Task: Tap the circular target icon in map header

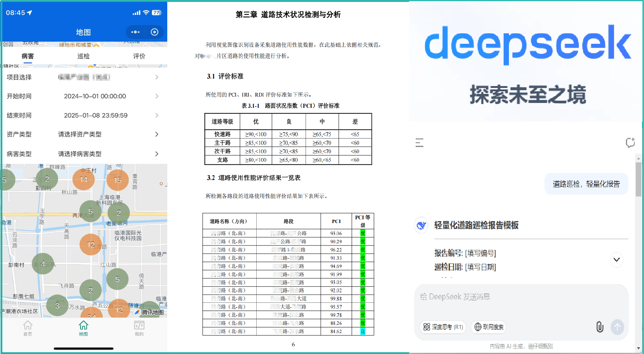Action: coord(155,32)
